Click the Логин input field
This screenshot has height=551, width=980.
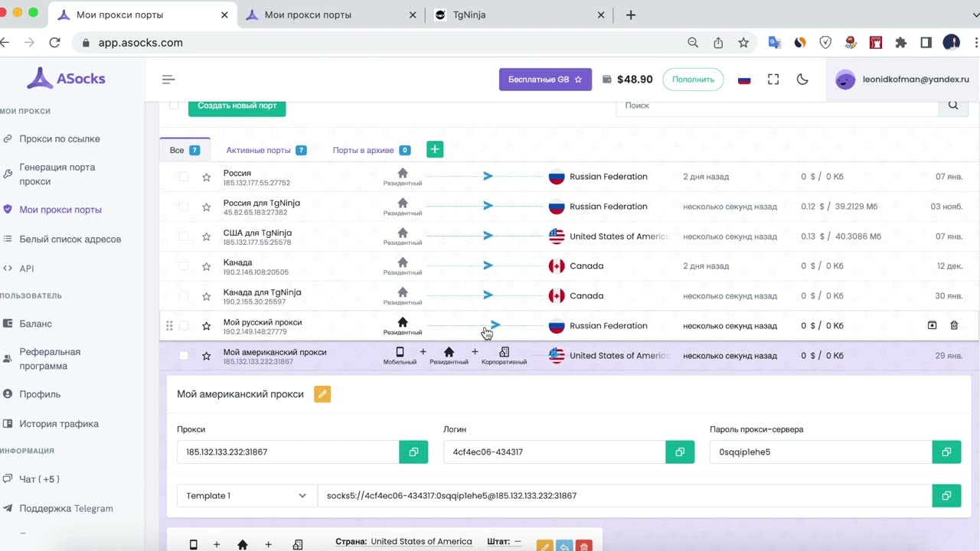(554, 452)
